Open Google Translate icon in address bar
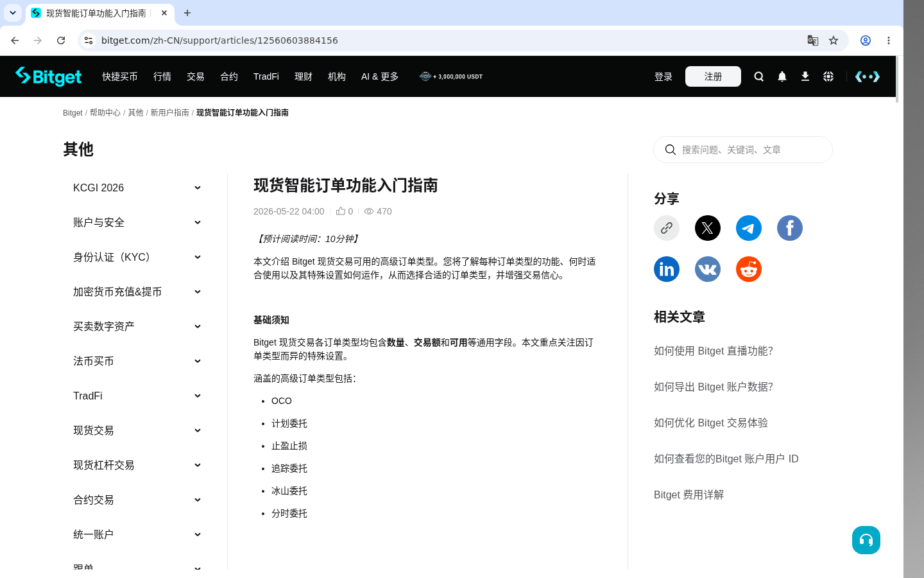This screenshot has height=578, width=924. tap(813, 40)
